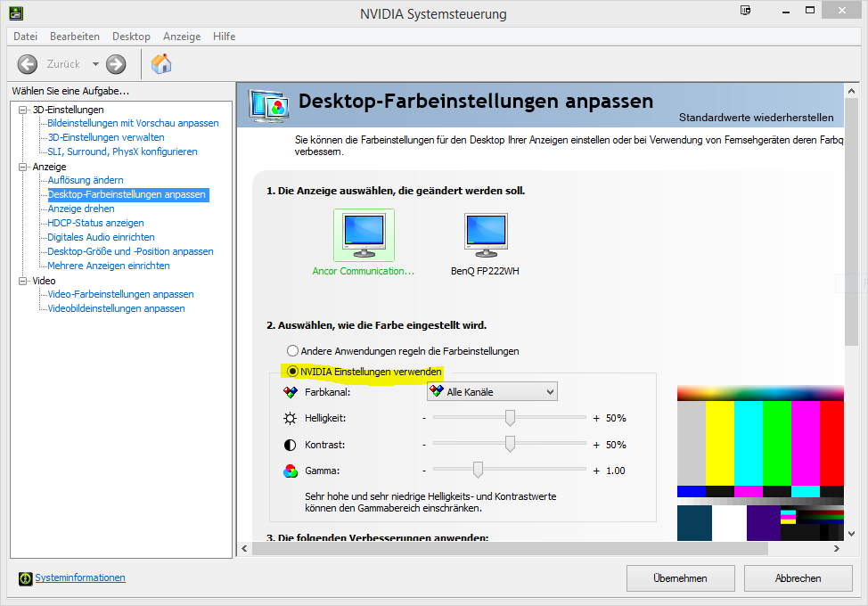Click the Kontrast half-circle icon
Image resolution: width=868 pixels, height=606 pixels.
[x=290, y=445]
